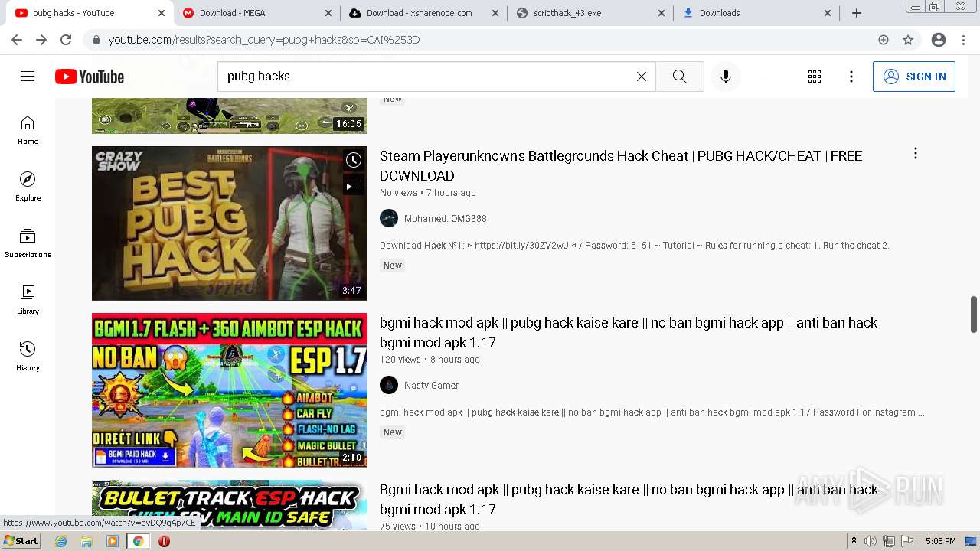Open volume control in tray

click(x=870, y=541)
